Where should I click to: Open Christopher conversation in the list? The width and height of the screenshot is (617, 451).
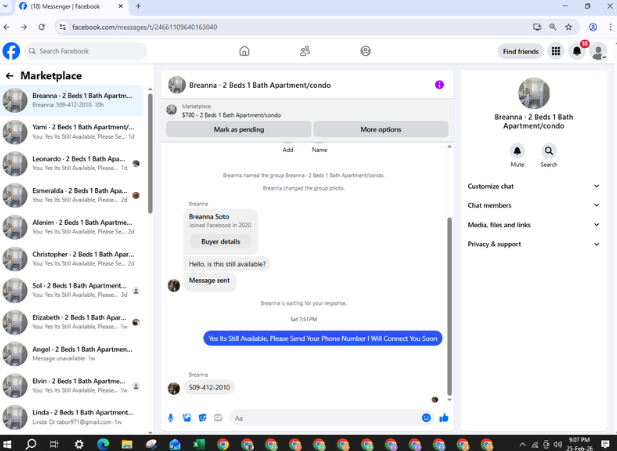pyautogui.click(x=72, y=259)
